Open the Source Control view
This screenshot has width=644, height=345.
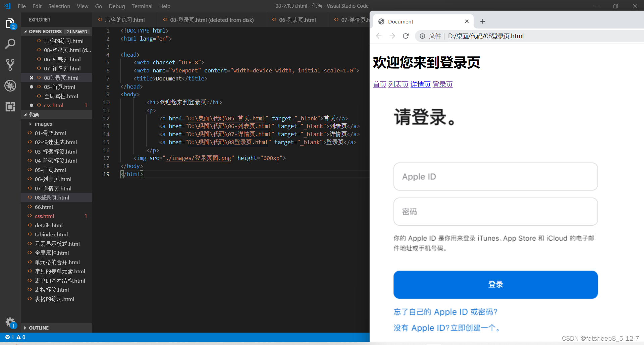coord(10,64)
